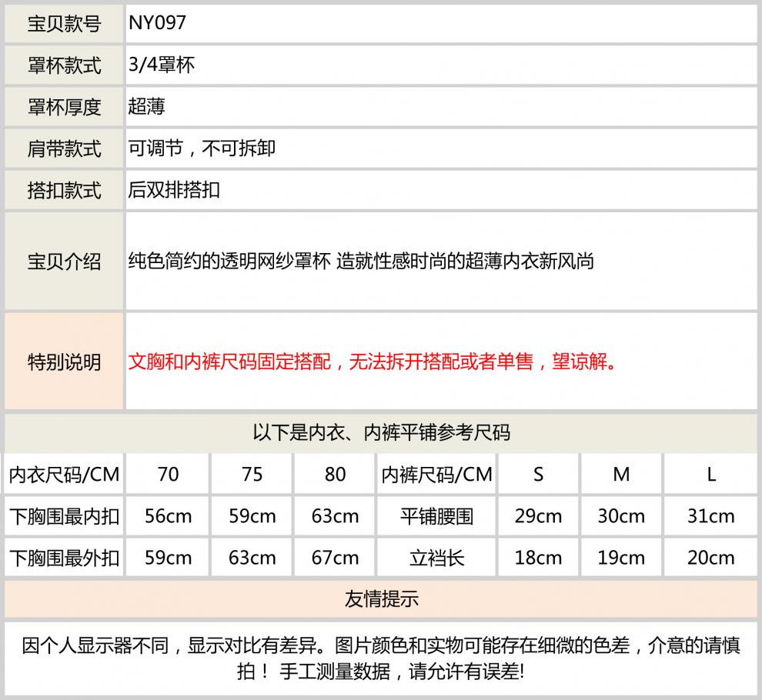762x700 pixels.
Task: Click the 友情提示 section header
Action: (381, 599)
